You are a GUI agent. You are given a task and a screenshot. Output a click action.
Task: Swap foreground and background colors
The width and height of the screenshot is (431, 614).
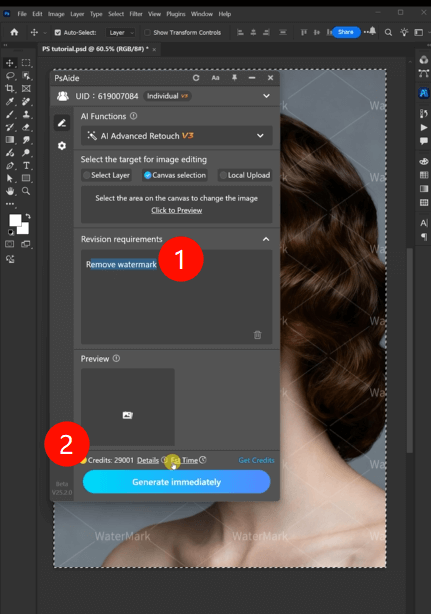click(x=28, y=216)
